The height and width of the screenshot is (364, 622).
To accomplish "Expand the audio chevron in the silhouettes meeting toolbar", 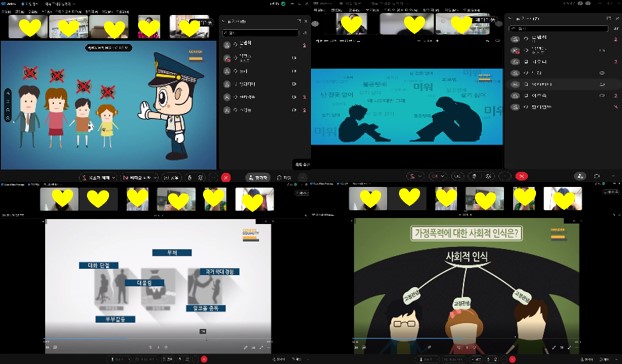I will (x=420, y=176).
